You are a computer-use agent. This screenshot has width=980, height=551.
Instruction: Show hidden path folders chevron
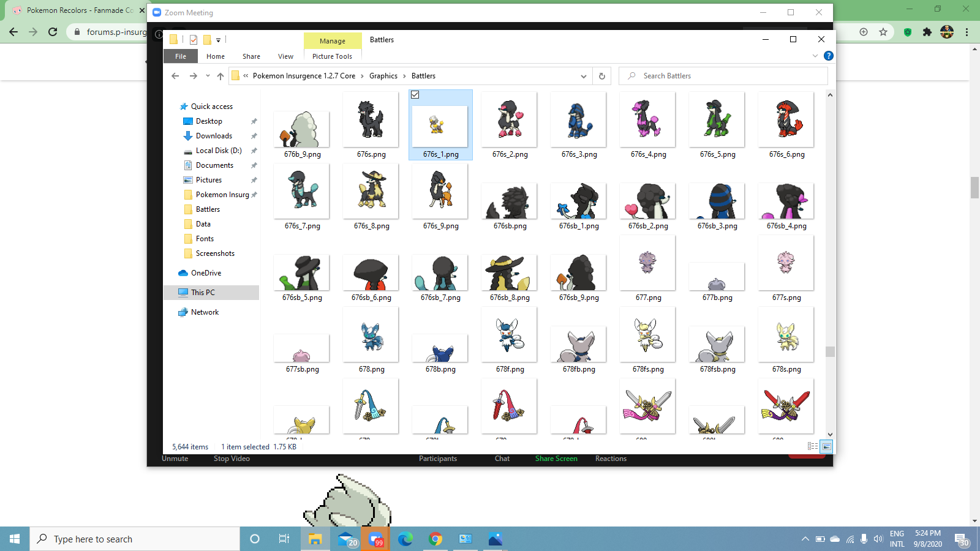(246, 76)
